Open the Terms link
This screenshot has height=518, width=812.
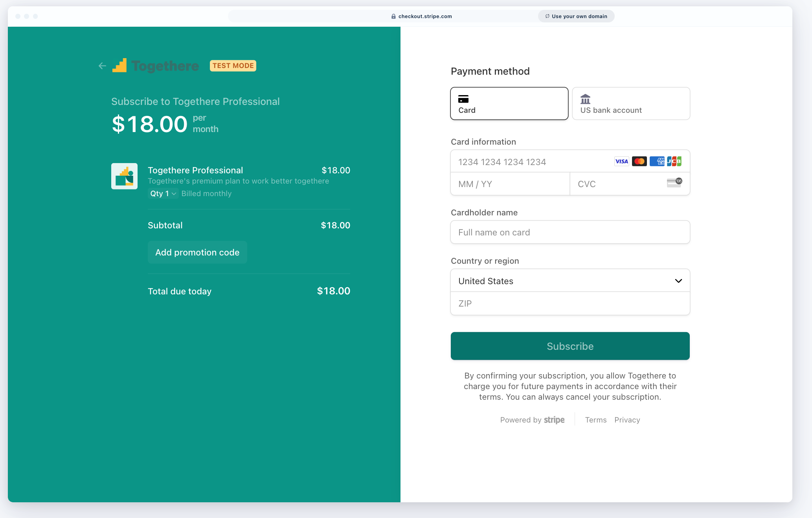(596, 420)
